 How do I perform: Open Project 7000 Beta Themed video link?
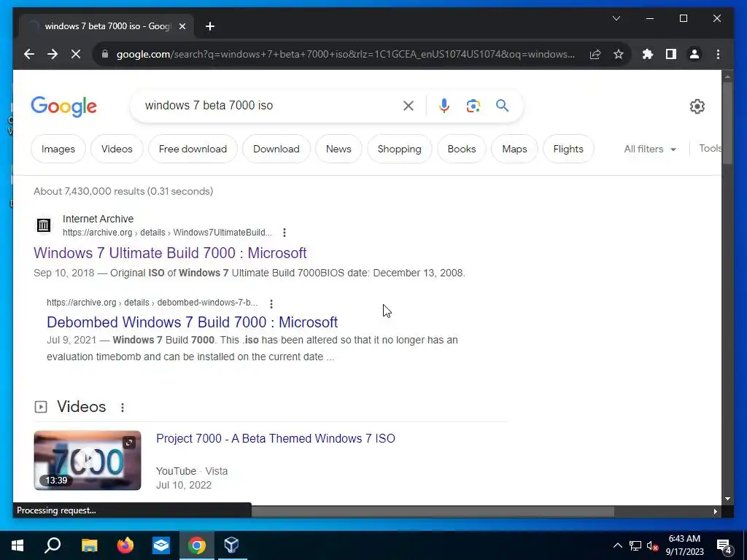tap(275, 438)
